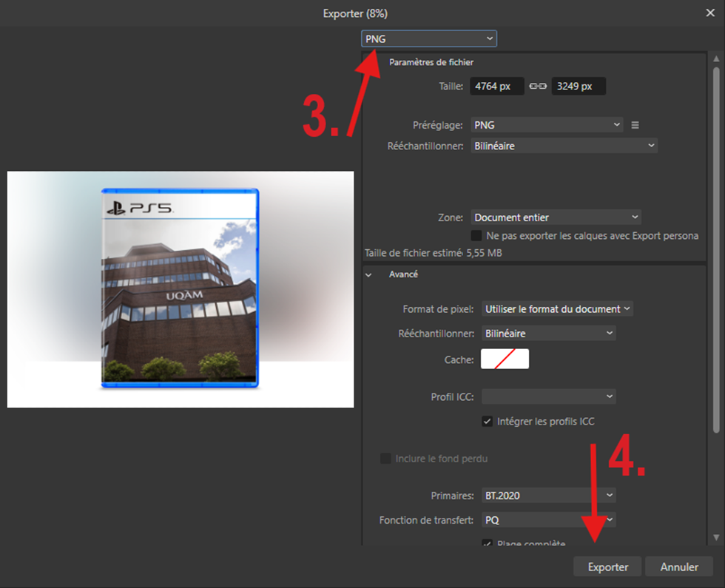The image size is (725, 588).
Task: Uncheck 'Intégrer les profils ICC' checkbox
Action: click(488, 422)
